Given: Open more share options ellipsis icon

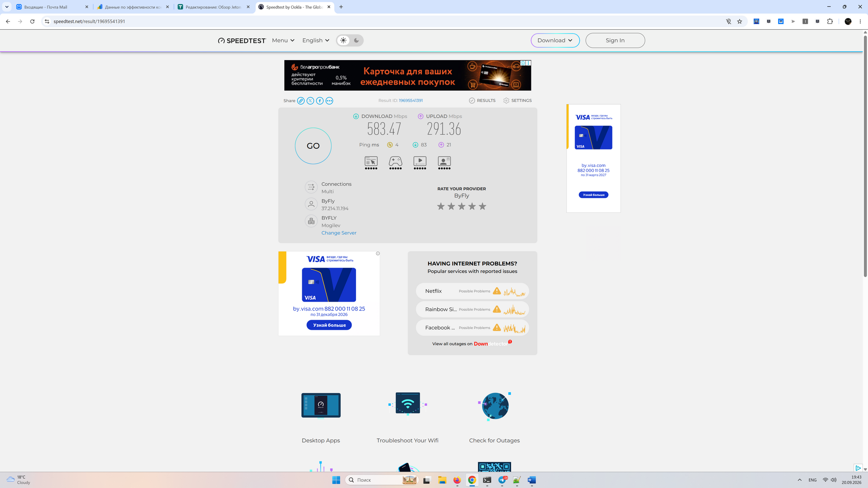Looking at the screenshot, I should point(329,101).
